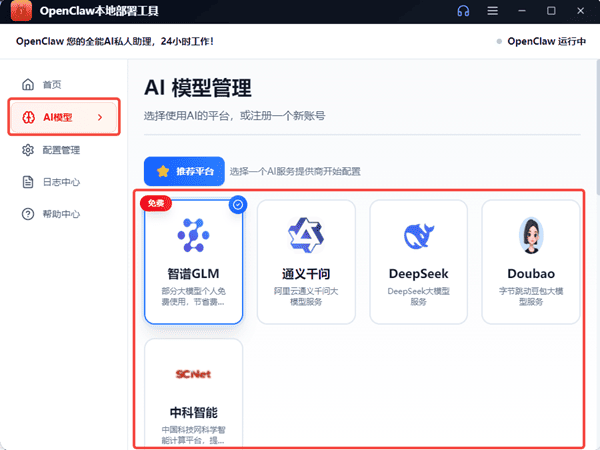
Task: Click the headset support icon in title bar
Action: coord(463,11)
